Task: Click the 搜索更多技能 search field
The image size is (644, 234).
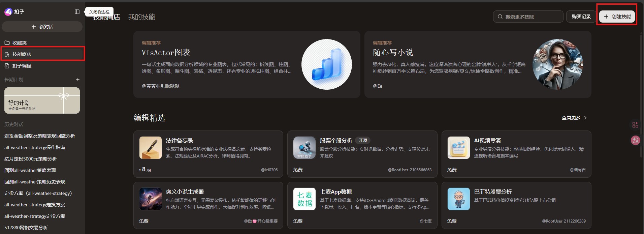Action: (x=528, y=17)
